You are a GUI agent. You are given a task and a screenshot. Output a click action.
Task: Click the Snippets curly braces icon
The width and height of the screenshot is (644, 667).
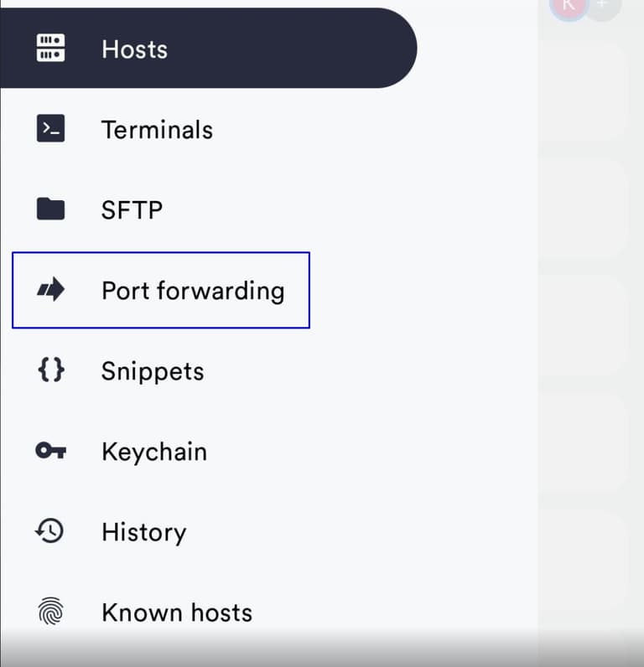tap(50, 370)
